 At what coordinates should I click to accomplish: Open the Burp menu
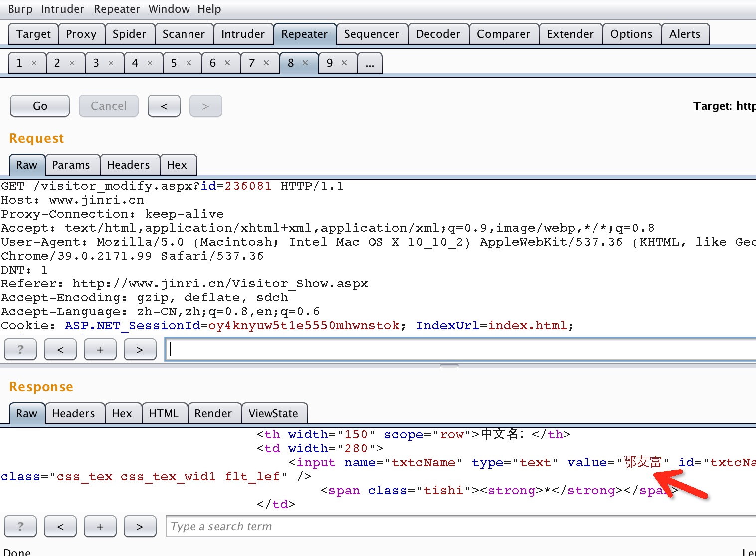point(20,9)
